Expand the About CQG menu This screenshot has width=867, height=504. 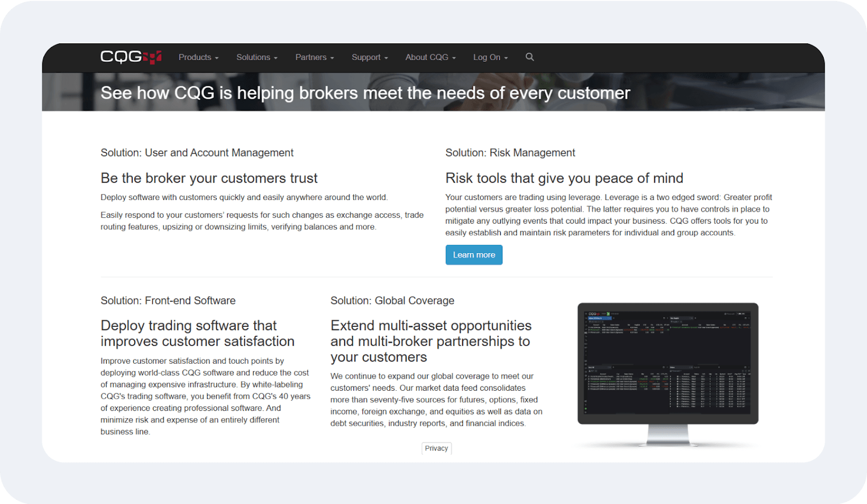pyautogui.click(x=431, y=57)
